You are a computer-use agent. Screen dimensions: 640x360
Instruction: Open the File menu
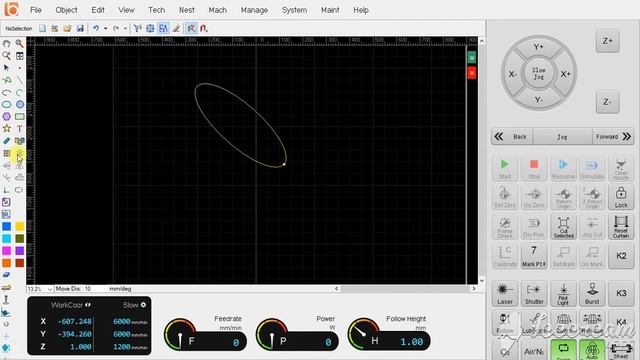coord(36,10)
